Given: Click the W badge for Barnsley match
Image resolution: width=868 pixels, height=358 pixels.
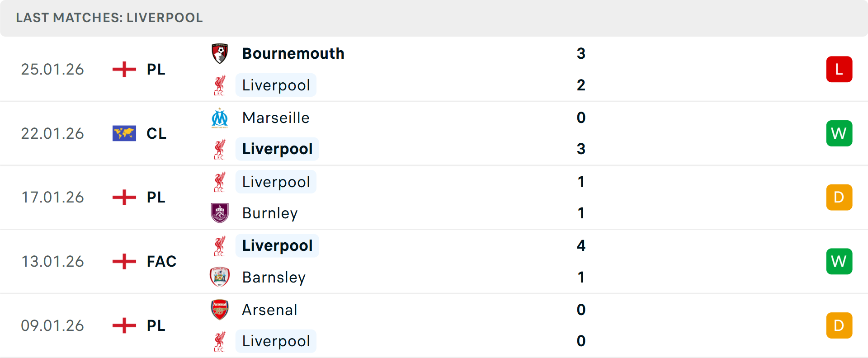Looking at the screenshot, I should 839,261.
